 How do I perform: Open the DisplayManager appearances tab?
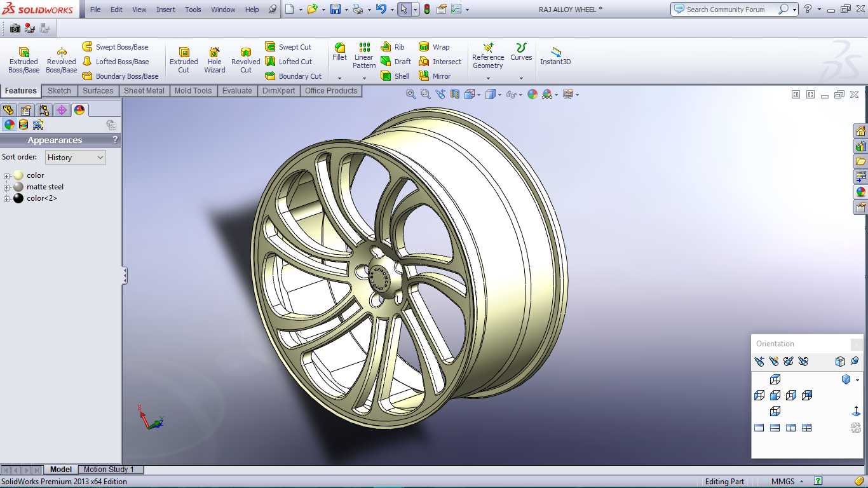click(79, 110)
